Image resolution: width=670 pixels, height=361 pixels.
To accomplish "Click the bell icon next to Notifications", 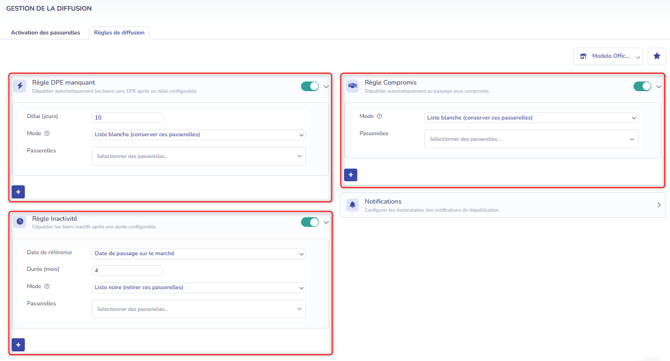I will 352,205.
